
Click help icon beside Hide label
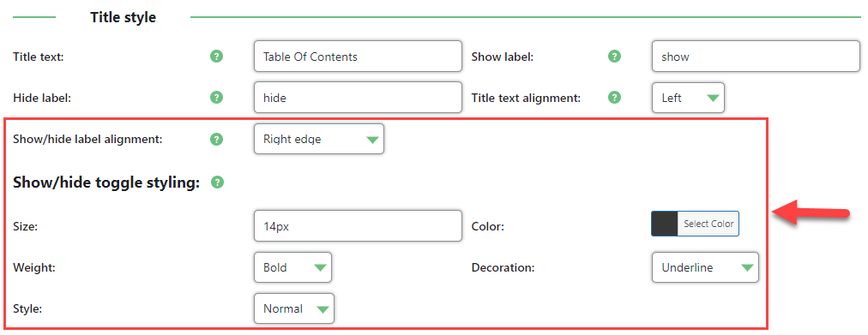pos(217,98)
